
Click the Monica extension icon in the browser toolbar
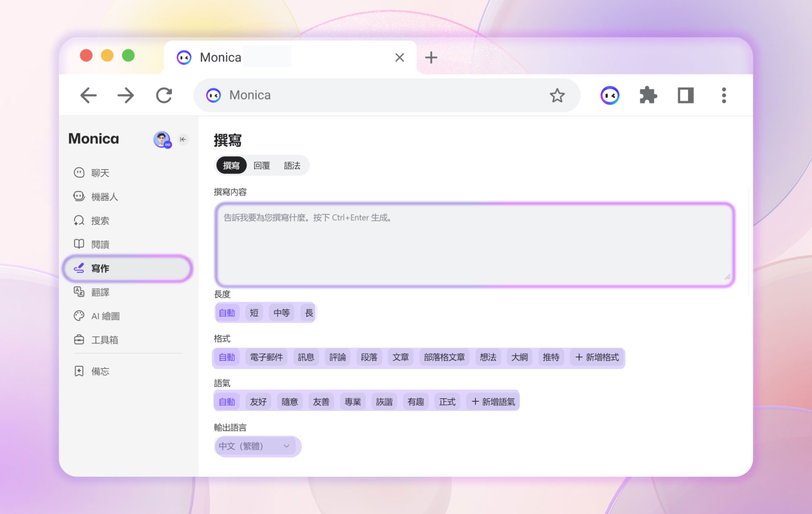pos(609,96)
